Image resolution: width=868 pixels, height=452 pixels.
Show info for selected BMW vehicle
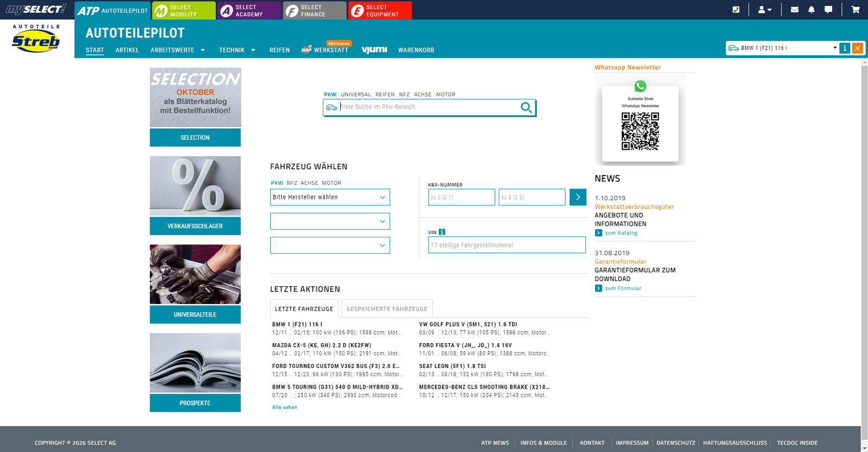[845, 48]
